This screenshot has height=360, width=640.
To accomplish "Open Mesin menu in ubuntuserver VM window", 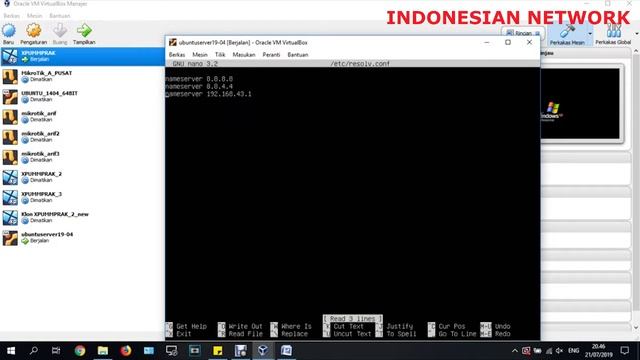I will click(x=200, y=55).
